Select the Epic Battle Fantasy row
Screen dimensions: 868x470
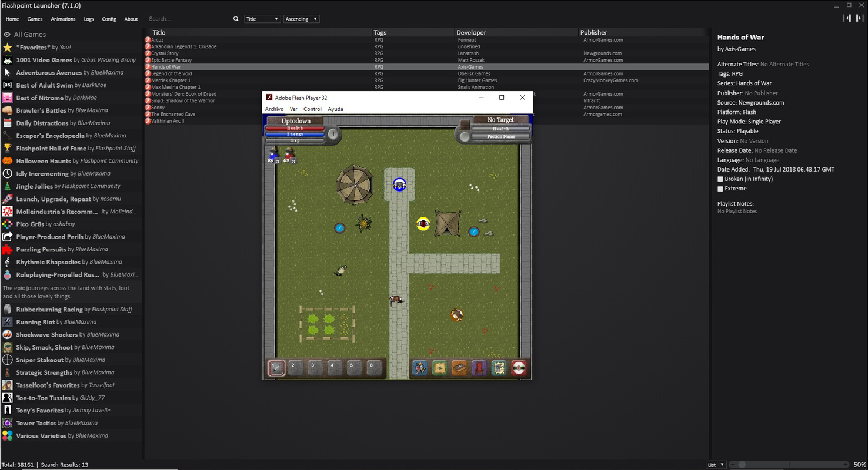[427, 60]
